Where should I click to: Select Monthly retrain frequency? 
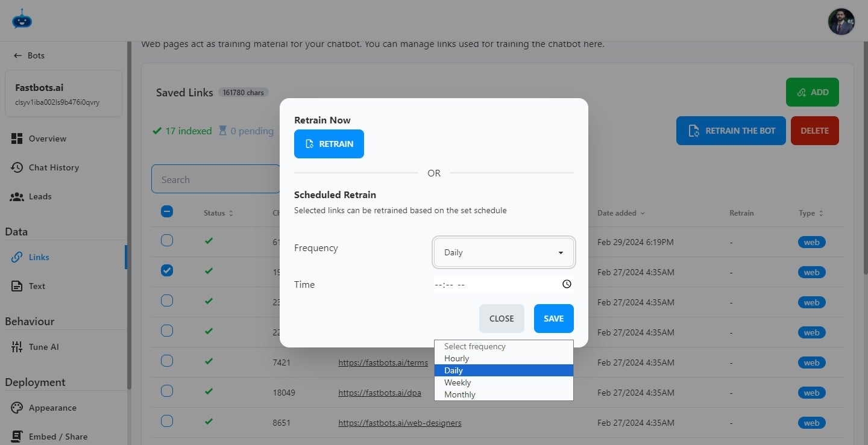pyautogui.click(x=459, y=394)
